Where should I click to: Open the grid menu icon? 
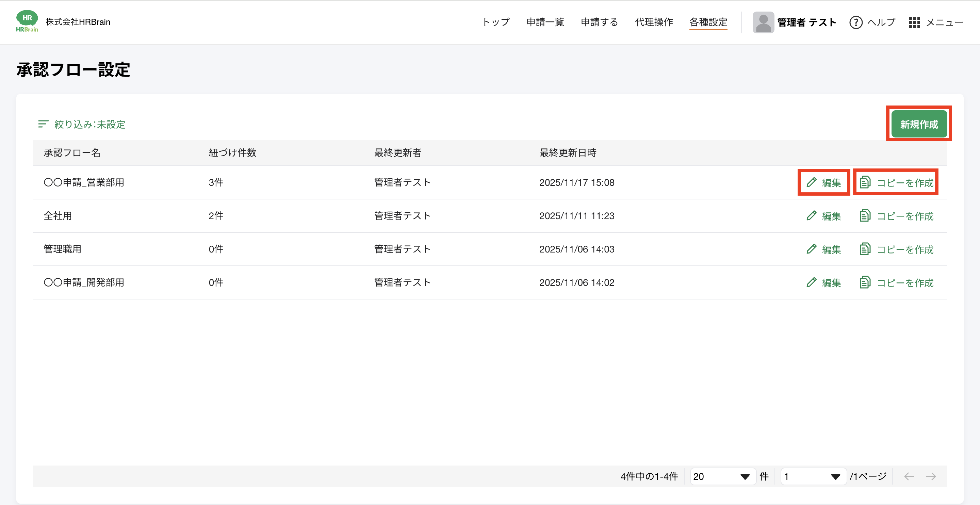(914, 22)
